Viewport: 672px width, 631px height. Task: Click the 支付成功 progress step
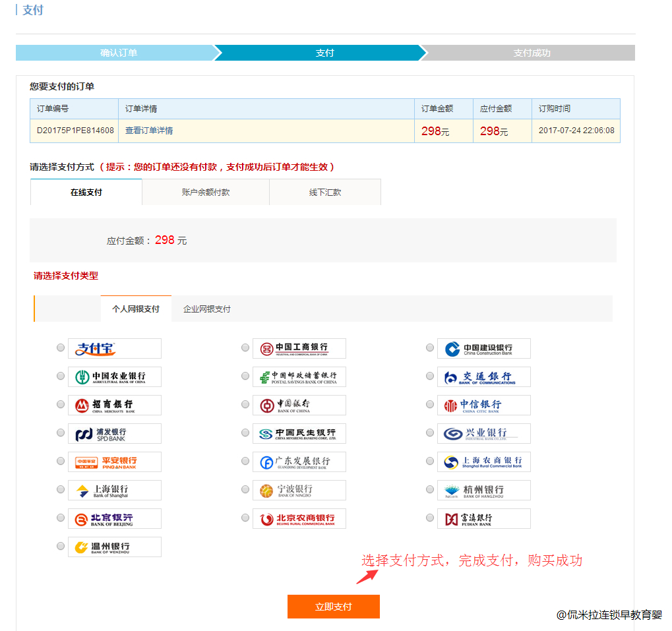coord(532,53)
